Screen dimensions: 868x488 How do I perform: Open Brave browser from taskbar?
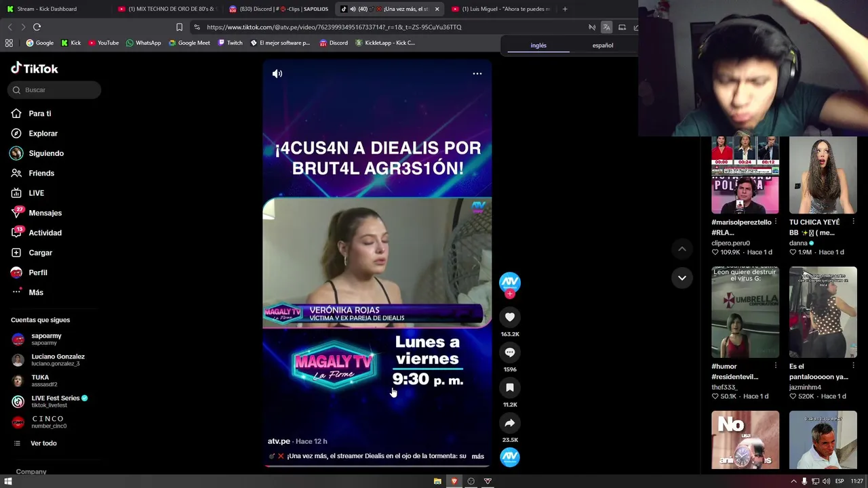tap(454, 481)
